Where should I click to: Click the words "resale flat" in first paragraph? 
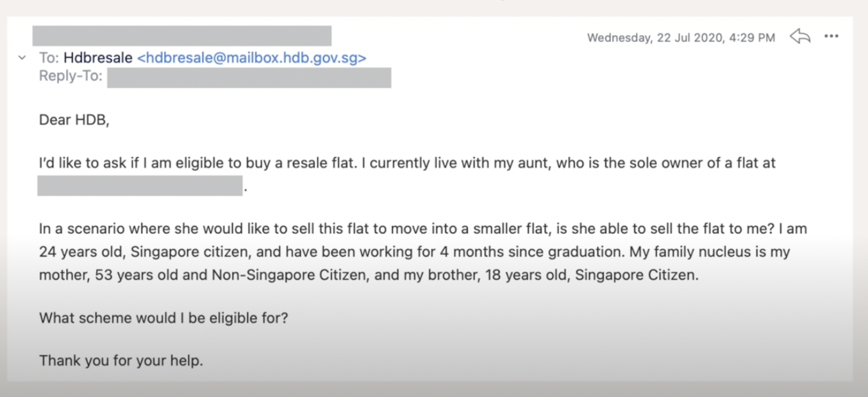coord(319,163)
